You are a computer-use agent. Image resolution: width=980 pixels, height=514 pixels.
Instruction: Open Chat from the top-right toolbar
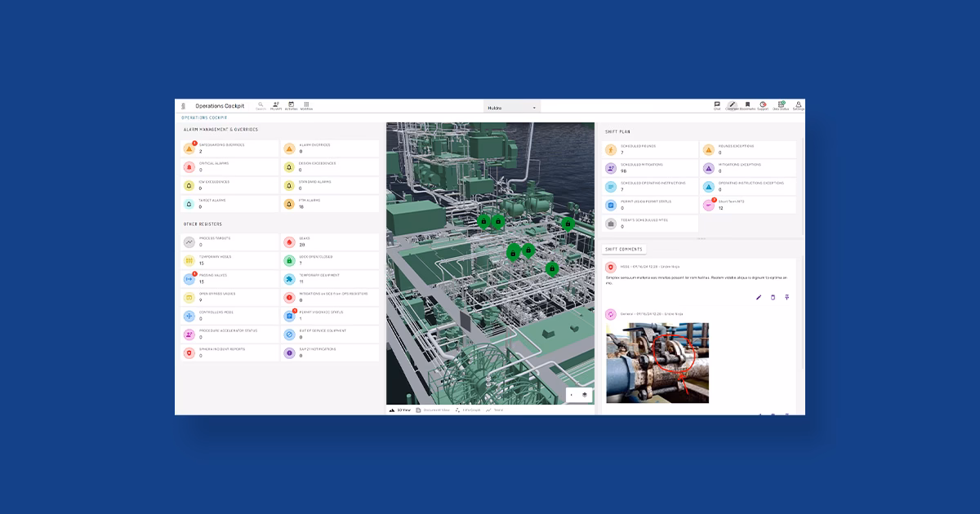click(x=716, y=104)
